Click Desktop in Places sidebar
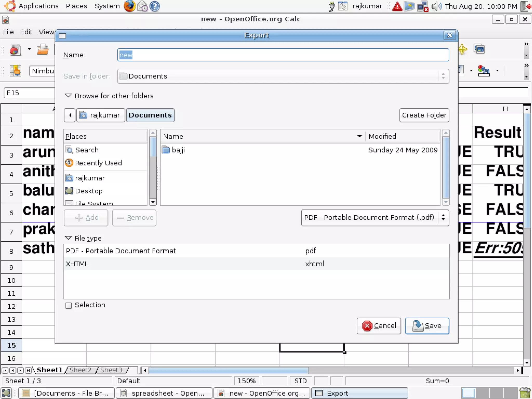This screenshot has height=399, width=532. pyautogui.click(x=89, y=191)
